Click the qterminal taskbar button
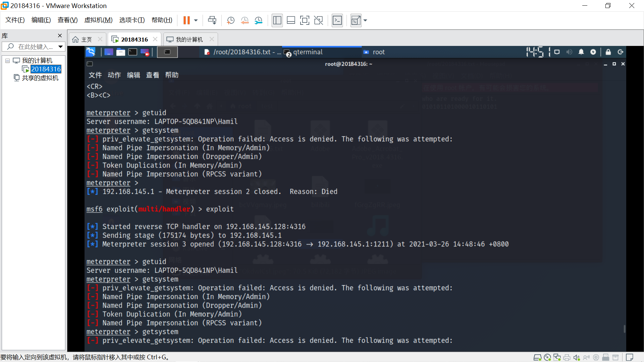This screenshot has height=362, width=644. 307,52
